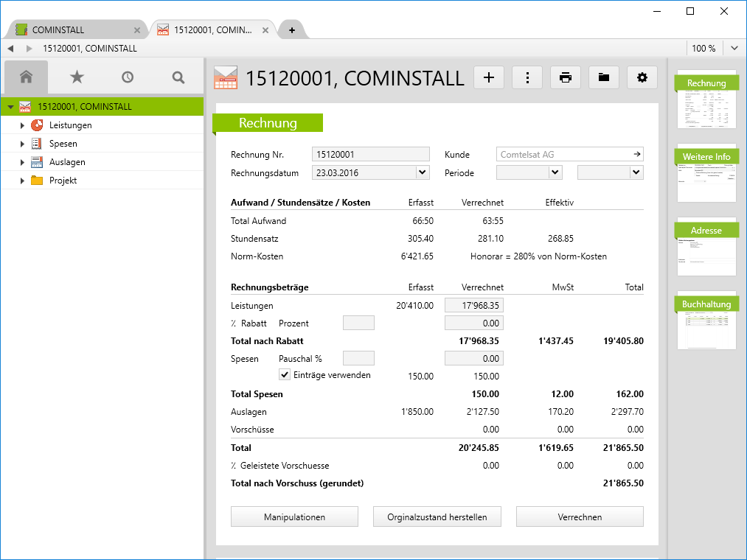Click the Verrechnen button

[579, 516]
